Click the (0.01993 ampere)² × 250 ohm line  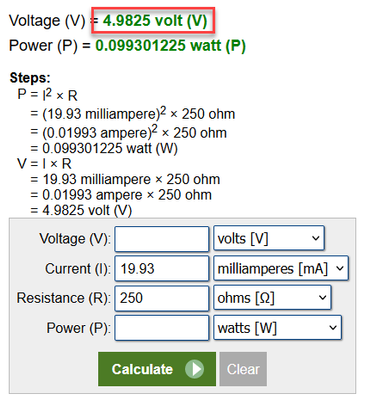pyautogui.click(x=128, y=132)
